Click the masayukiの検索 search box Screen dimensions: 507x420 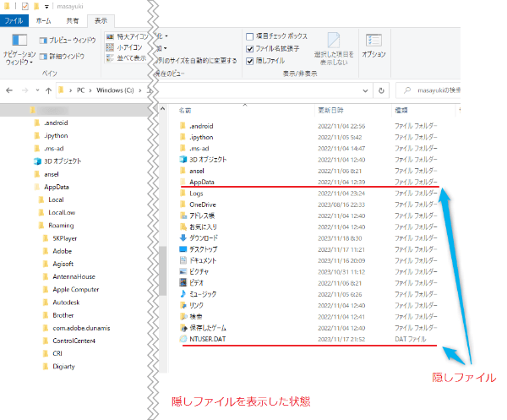coord(428,90)
